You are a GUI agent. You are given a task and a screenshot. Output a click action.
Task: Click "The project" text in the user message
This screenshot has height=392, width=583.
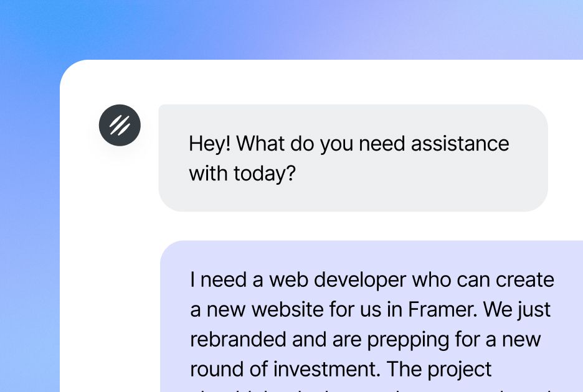coord(440,370)
